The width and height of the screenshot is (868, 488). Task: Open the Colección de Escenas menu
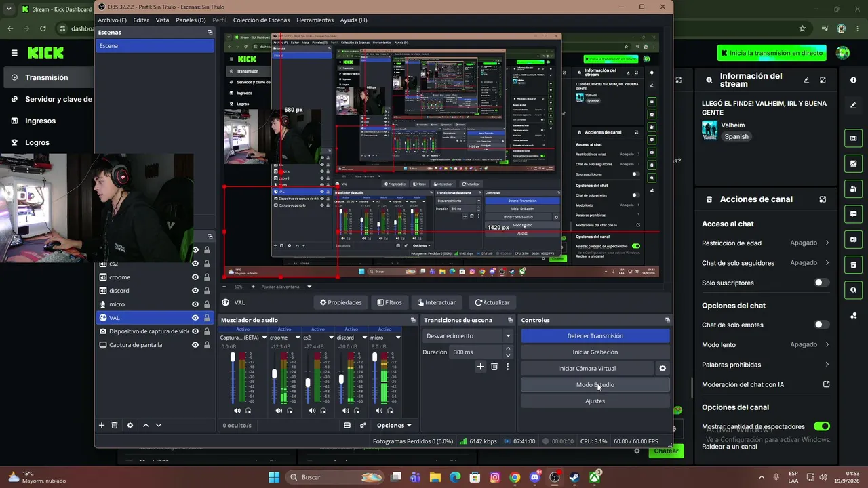coord(261,20)
